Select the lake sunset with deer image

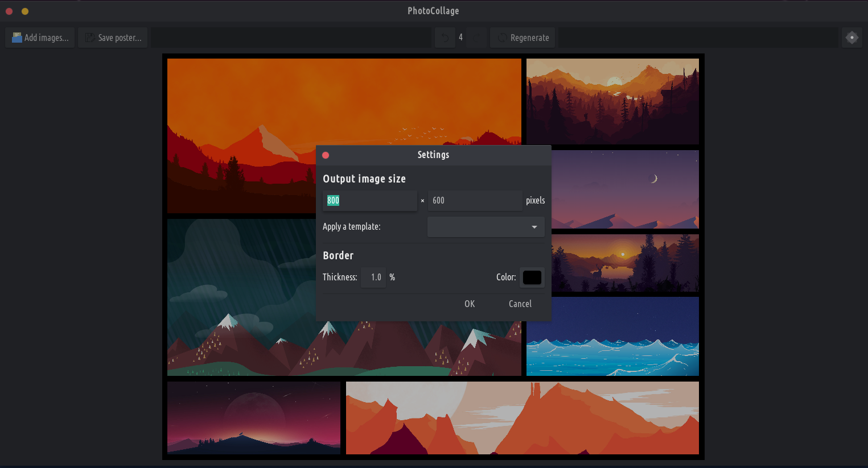click(625, 263)
